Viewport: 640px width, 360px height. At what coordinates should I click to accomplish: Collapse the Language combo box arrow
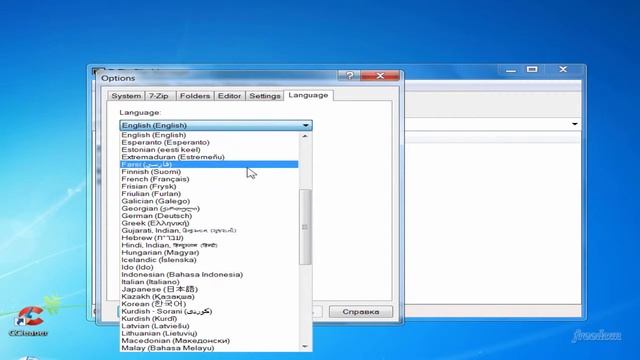(306, 125)
